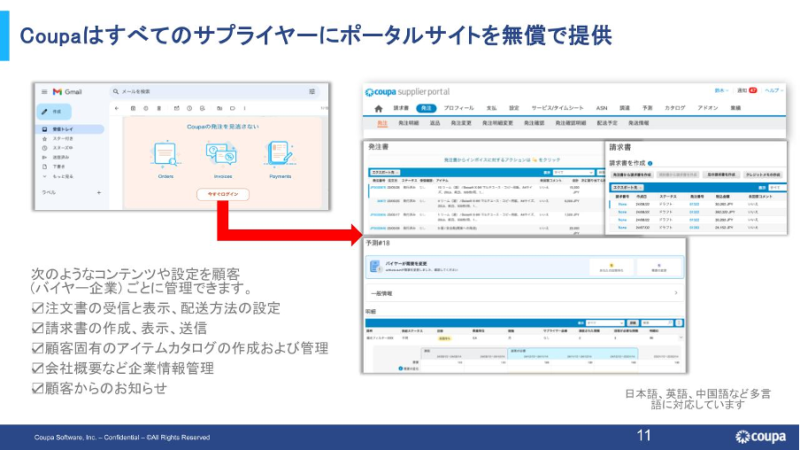800x450 pixels.
Task: Go back with Gmail's back arrow
Action: tap(117, 108)
